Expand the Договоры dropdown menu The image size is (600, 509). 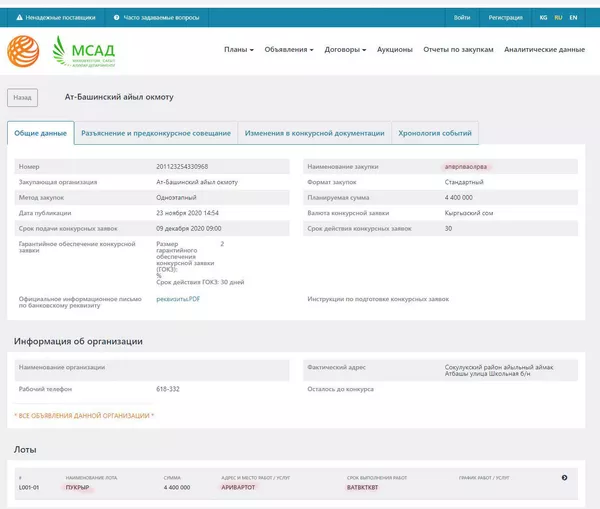click(345, 49)
